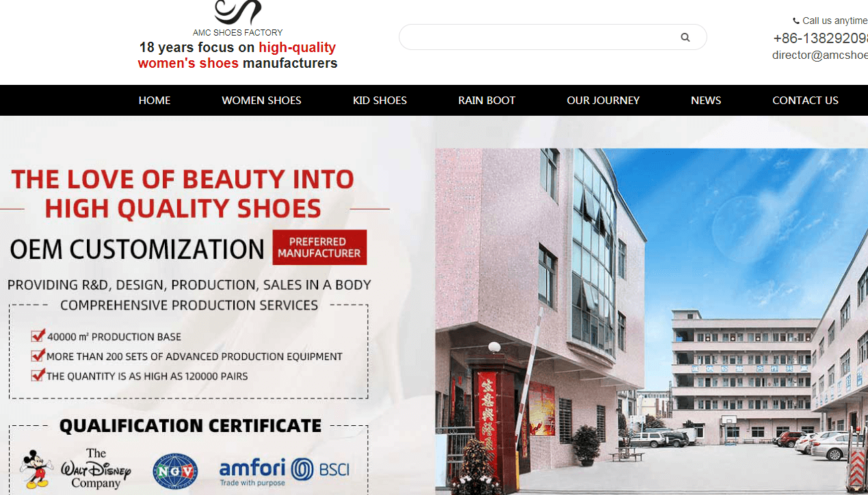Click the director@amcshoe email link

(x=820, y=55)
